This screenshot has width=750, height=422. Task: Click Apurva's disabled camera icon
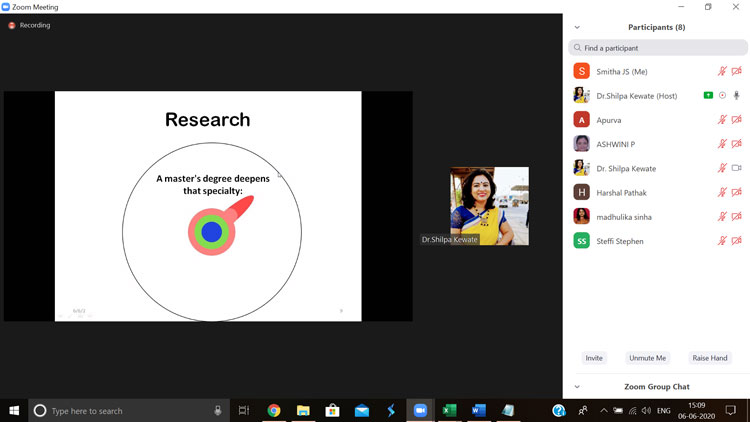coord(737,120)
